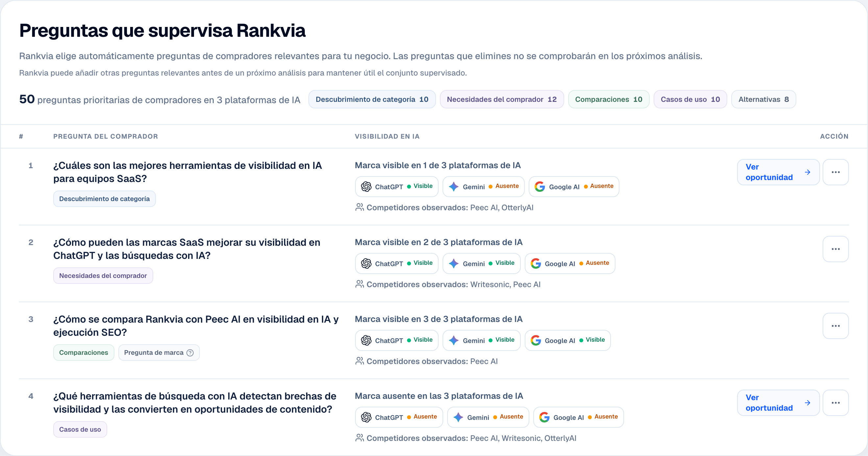Click competitors icon next to Peec AI, OtterlyAI
This screenshot has width=868, height=456.
360,207
